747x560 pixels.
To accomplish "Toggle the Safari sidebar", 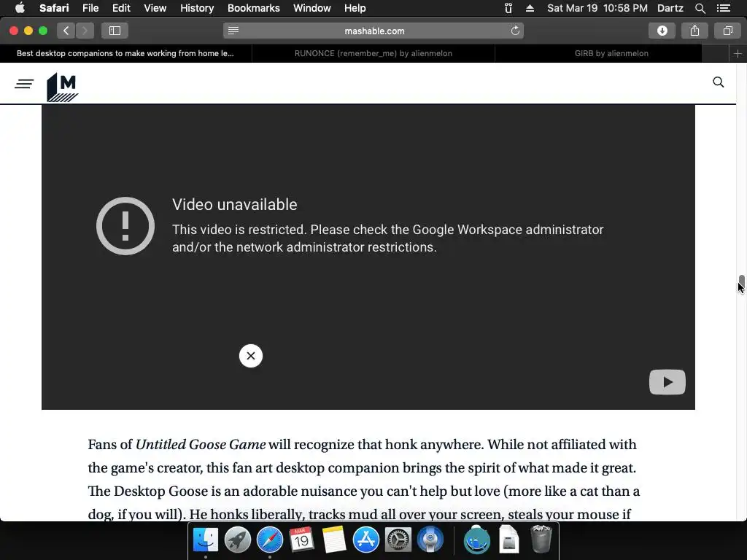I will click(x=115, y=31).
